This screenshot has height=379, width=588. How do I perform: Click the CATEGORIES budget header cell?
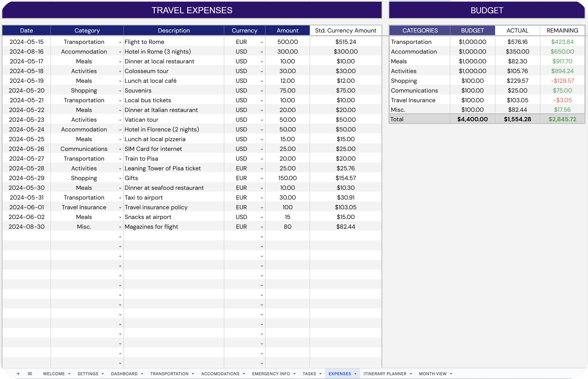click(420, 31)
